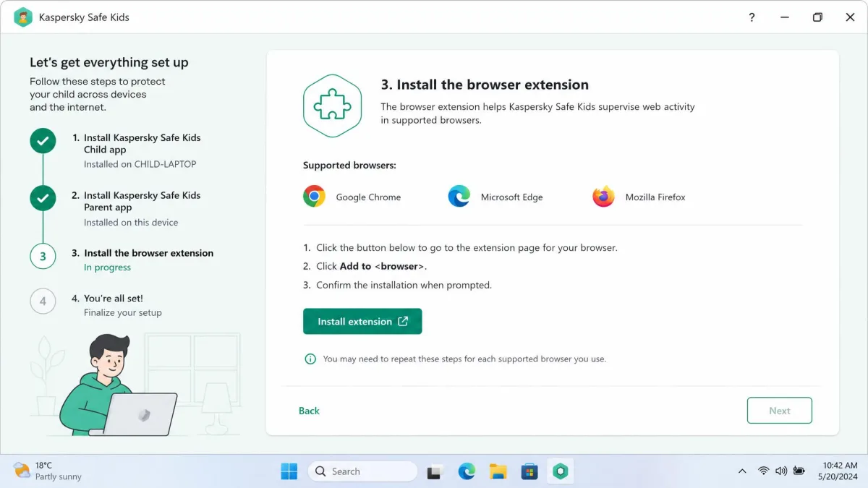The image size is (868, 488).
Task: Click the checkmark for Child app step
Action: coord(43,141)
